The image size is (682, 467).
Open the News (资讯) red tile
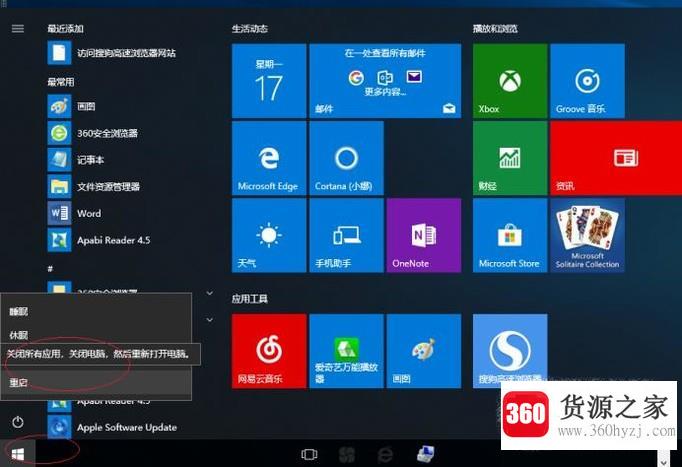coord(616,158)
